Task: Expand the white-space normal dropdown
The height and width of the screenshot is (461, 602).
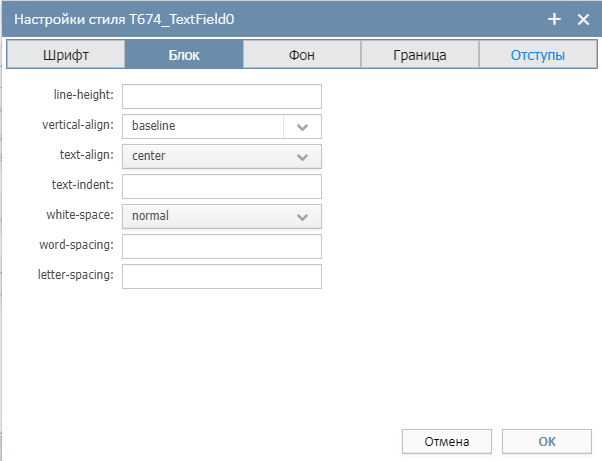Action: coord(222,216)
